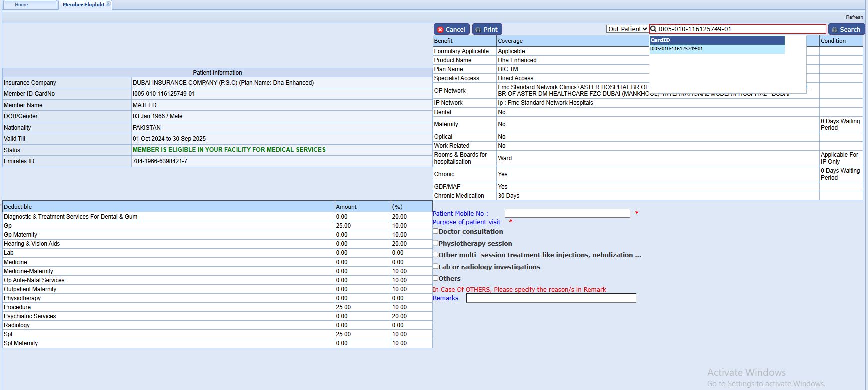
Task: Select the Member Eligibility tab
Action: click(x=83, y=5)
